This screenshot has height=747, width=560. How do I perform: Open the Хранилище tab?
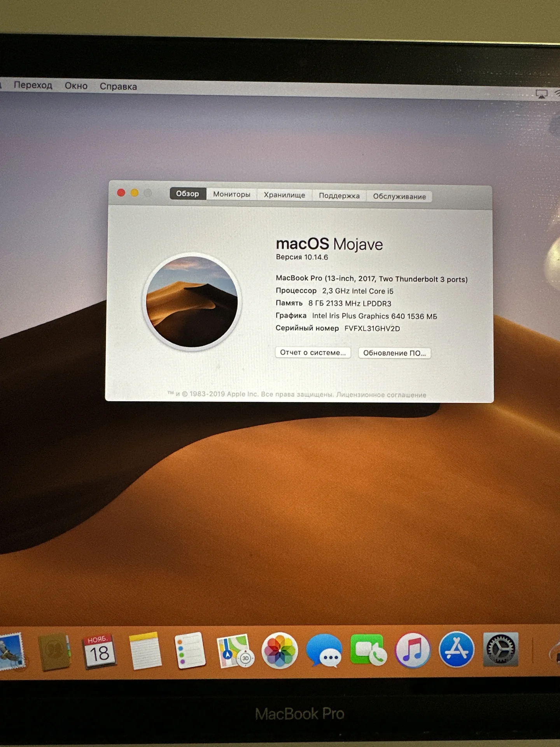(285, 195)
